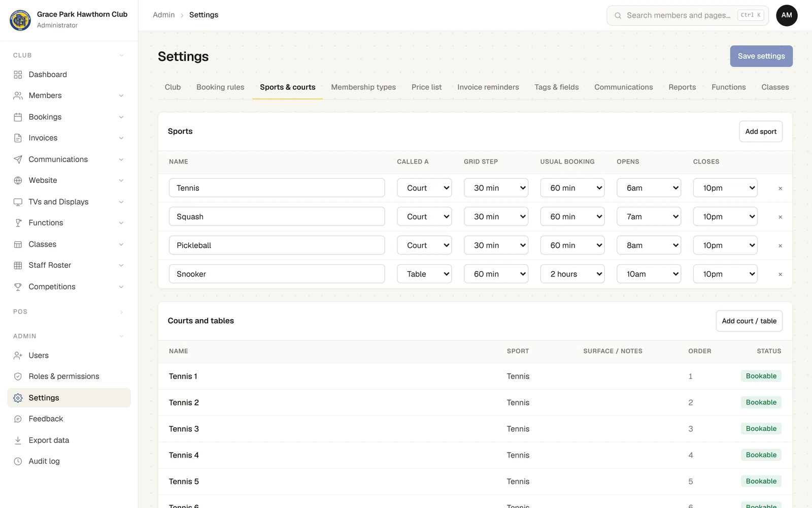The image size is (812, 508).
Task: Click the Add sport button
Action: pyautogui.click(x=761, y=132)
